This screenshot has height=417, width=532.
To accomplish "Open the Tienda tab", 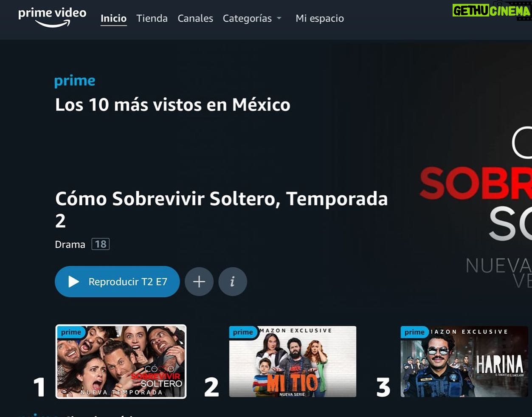I will tap(152, 18).
